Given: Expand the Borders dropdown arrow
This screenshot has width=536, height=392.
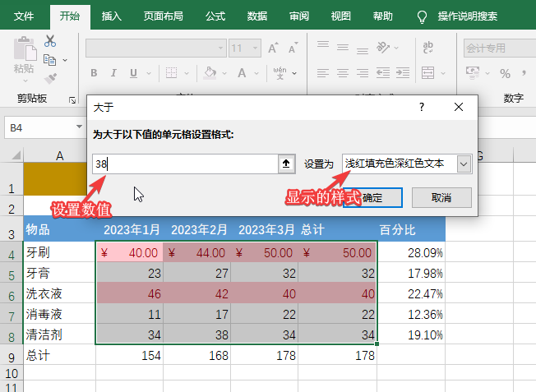Looking at the screenshot, I should (187, 73).
